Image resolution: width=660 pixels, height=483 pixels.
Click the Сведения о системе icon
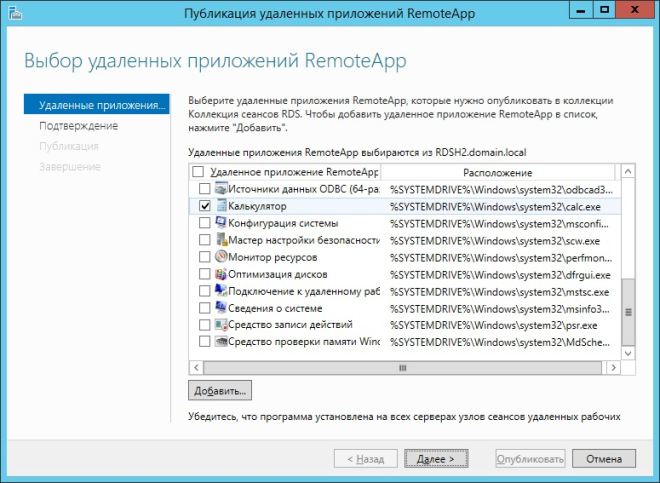click(x=220, y=308)
